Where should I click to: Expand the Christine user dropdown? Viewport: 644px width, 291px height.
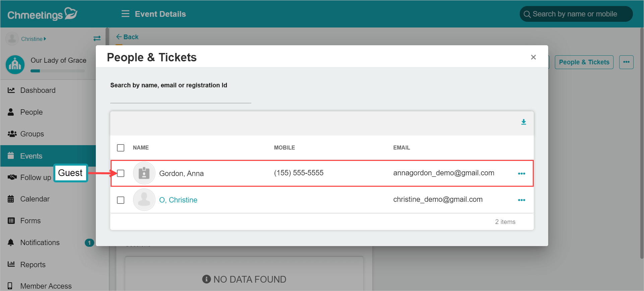[x=34, y=39]
